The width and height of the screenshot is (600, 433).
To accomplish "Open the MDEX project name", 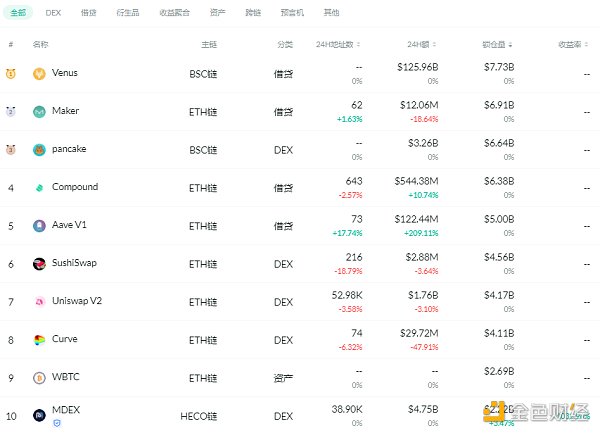I will pyautogui.click(x=66, y=410).
